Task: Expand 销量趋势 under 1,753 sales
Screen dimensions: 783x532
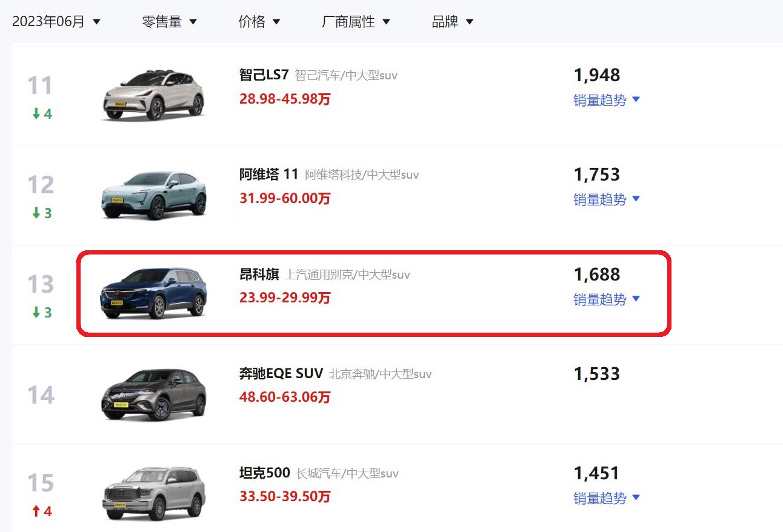Action: tap(607, 199)
